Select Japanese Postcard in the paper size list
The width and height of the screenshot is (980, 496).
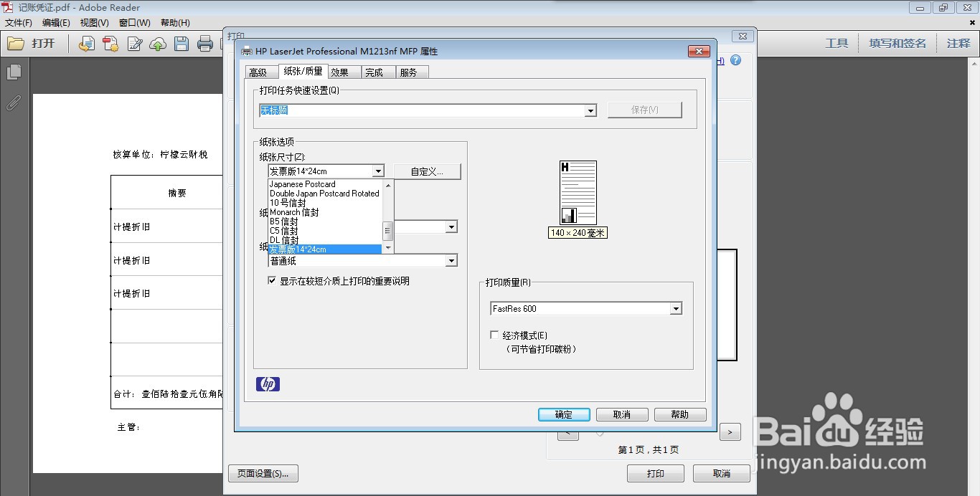pos(325,184)
